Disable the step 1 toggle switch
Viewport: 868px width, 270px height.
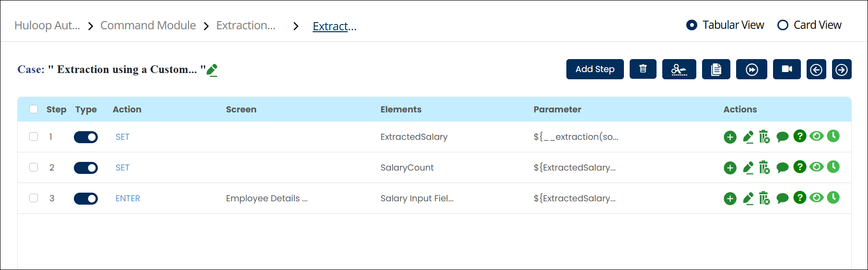tap(86, 137)
